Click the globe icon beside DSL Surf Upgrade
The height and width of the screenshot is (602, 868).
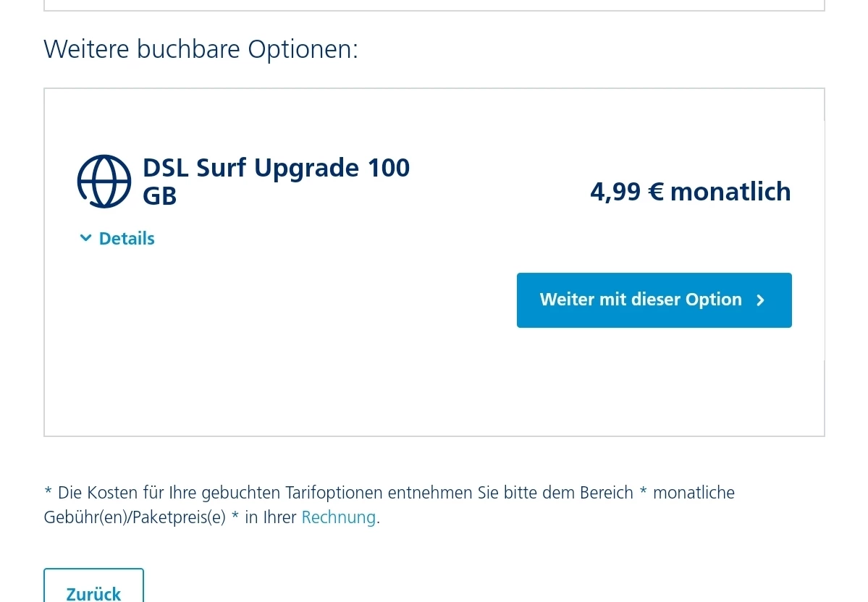104,181
